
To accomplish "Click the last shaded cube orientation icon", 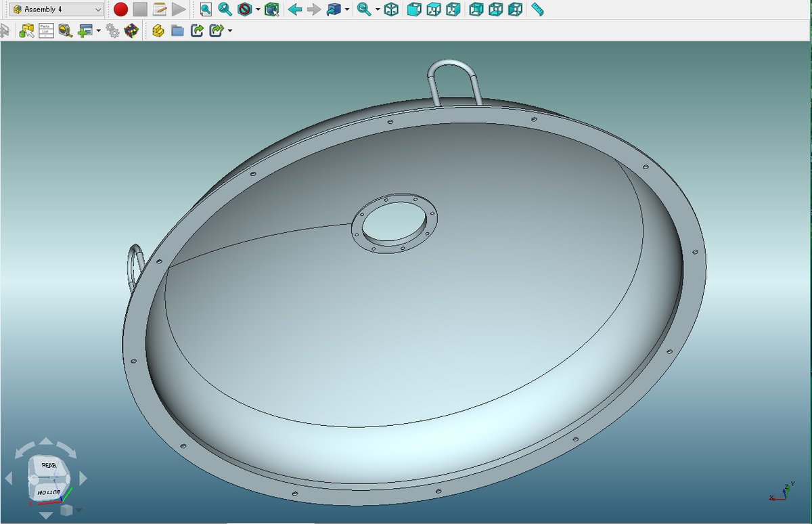I will coord(516,9).
